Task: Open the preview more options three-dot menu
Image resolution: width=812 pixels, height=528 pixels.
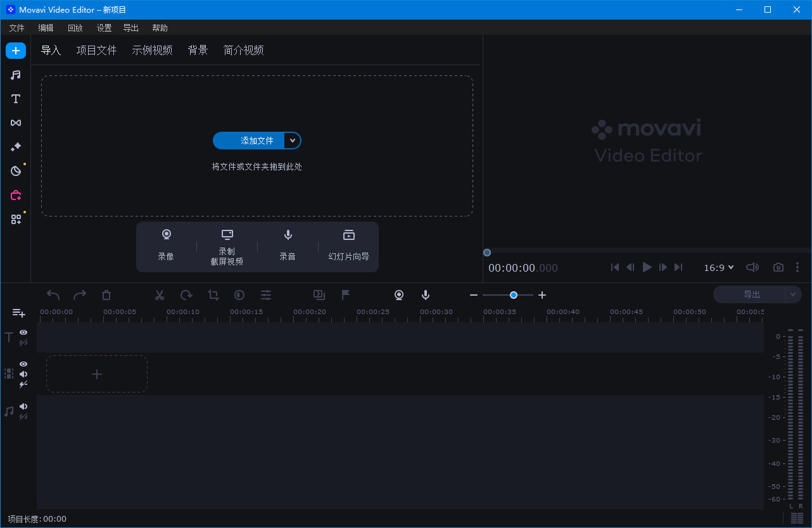Action: (x=797, y=267)
